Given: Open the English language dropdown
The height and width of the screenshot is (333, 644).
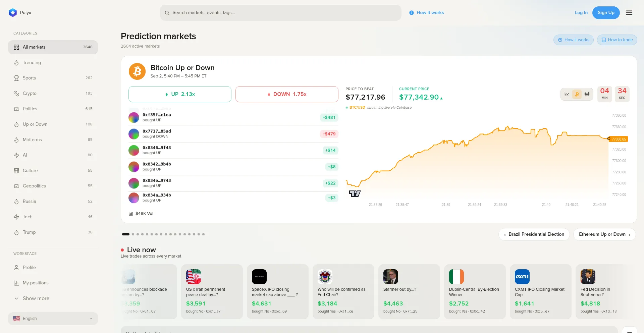Looking at the screenshot, I should click(53, 319).
